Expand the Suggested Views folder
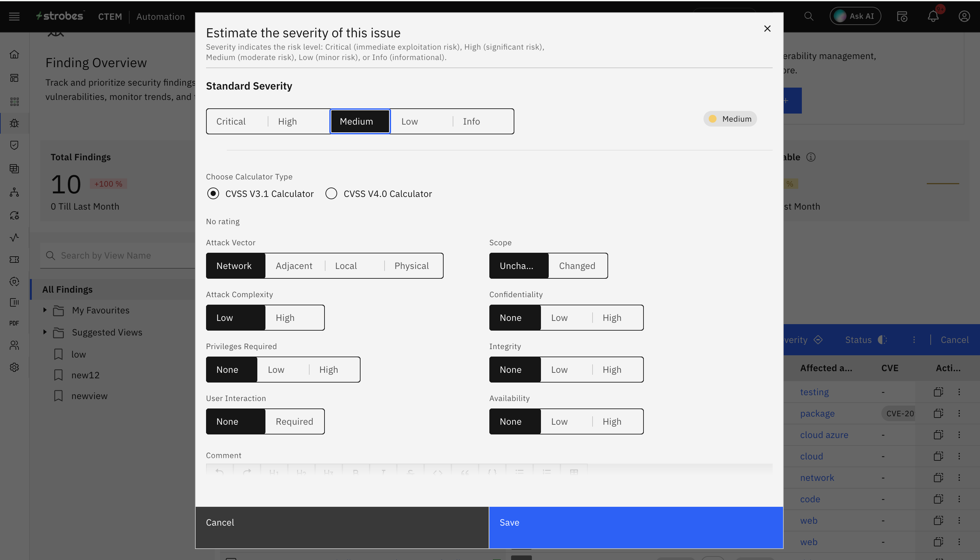This screenshot has width=980, height=560. pos(44,332)
